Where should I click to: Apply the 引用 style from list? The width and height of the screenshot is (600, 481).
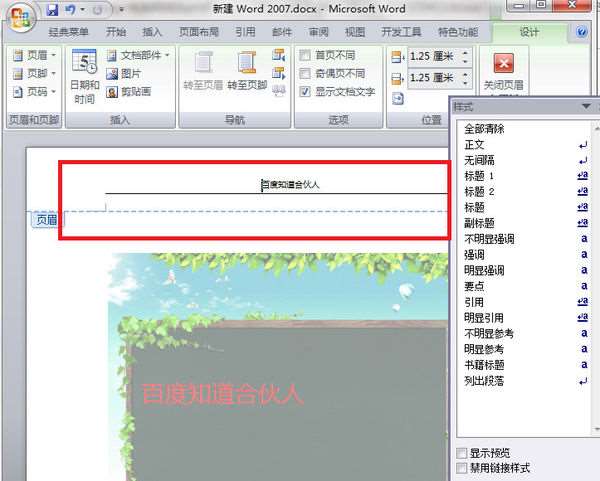(525, 302)
